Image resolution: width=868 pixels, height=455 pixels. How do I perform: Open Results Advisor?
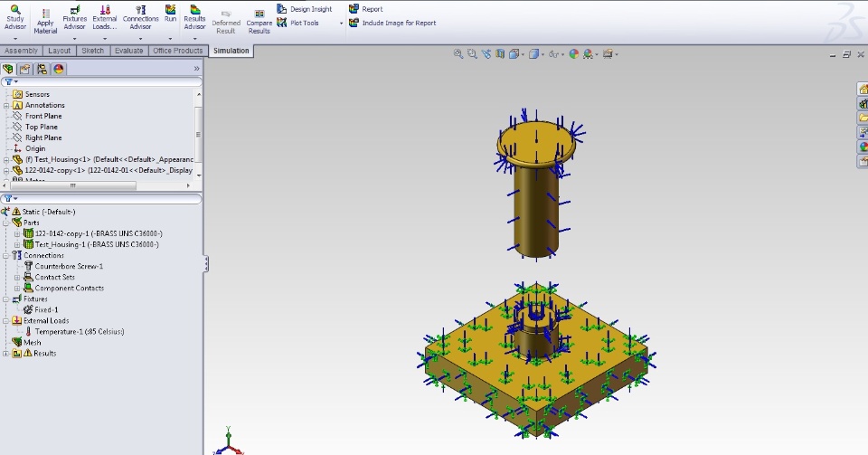tap(194, 18)
